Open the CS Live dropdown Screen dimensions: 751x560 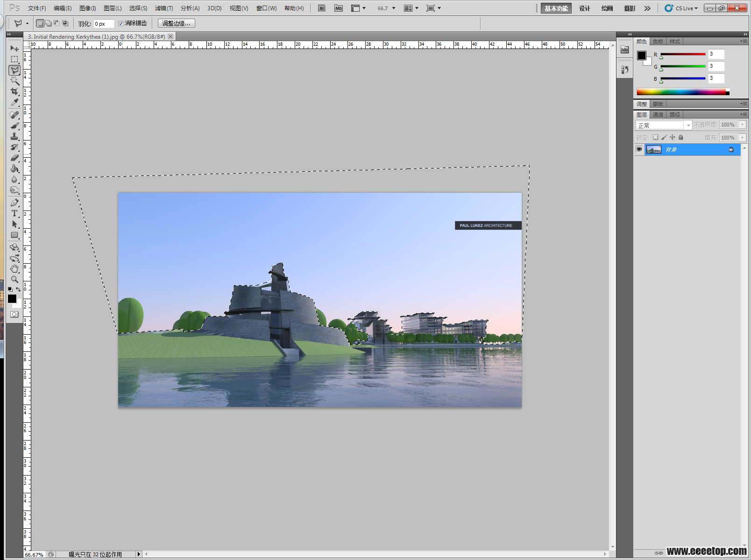point(681,8)
